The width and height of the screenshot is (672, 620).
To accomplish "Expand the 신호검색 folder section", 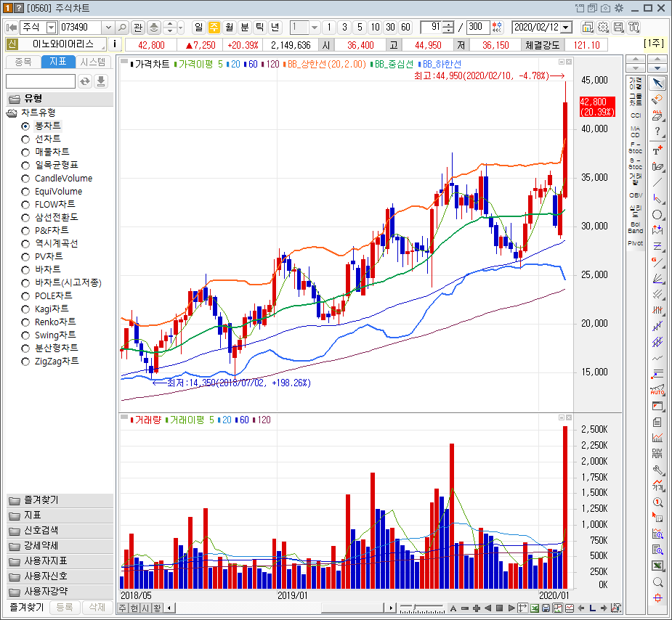I will coord(60,531).
